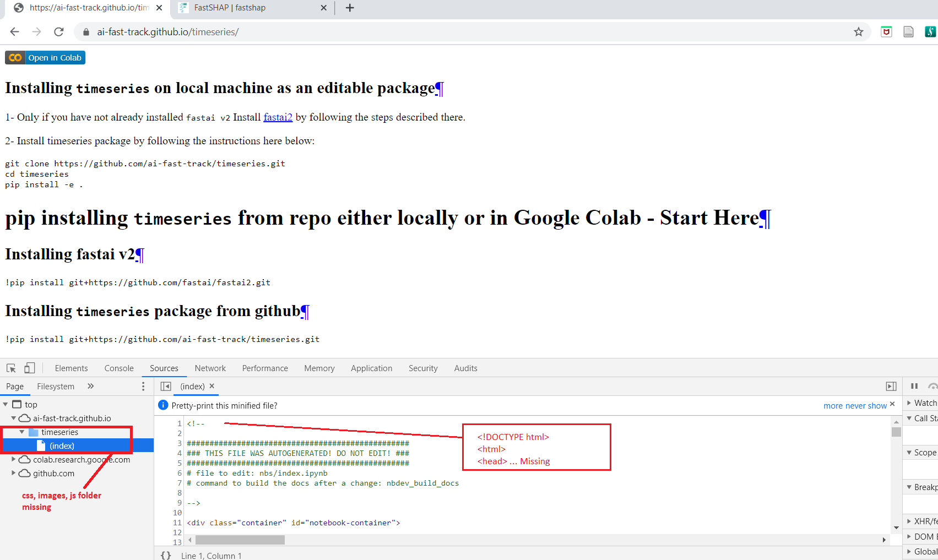
Task: Pause script execution in debugger
Action: tap(914, 387)
